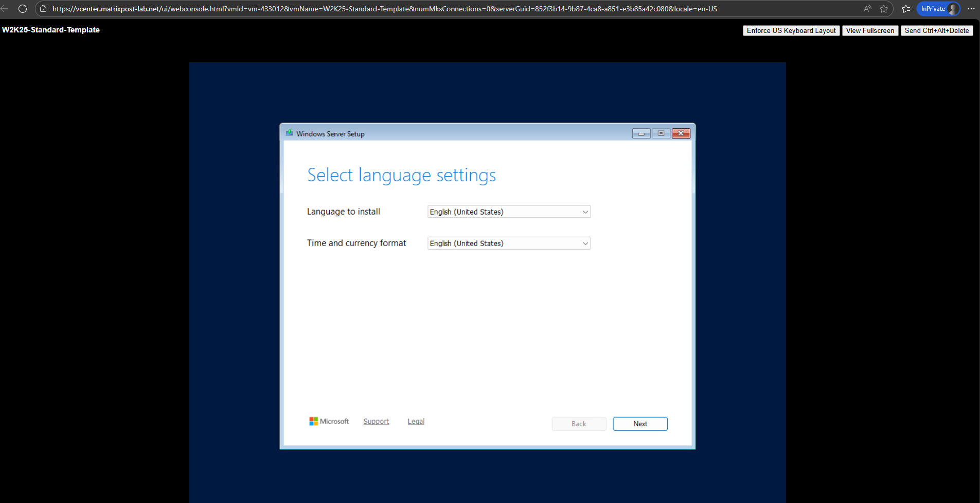Click the browser address bar URL
The image size is (980, 503).
pyautogui.click(x=384, y=9)
